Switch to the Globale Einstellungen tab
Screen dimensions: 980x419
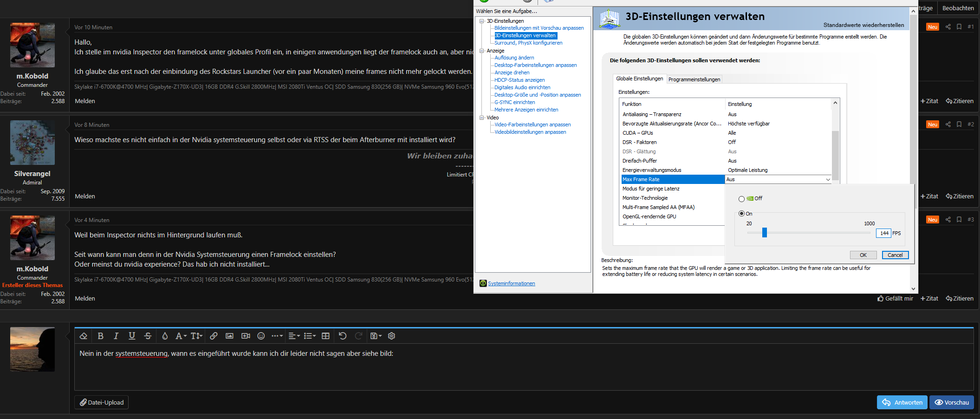pos(639,79)
